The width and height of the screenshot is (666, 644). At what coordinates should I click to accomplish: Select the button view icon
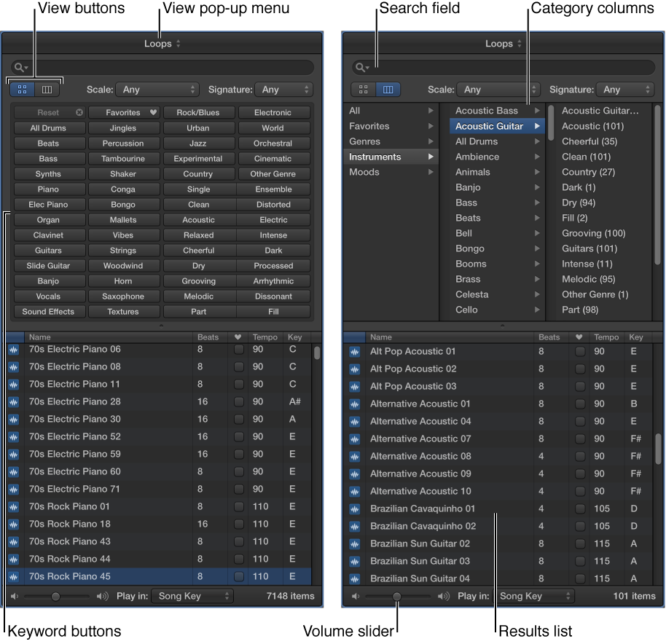(22, 89)
